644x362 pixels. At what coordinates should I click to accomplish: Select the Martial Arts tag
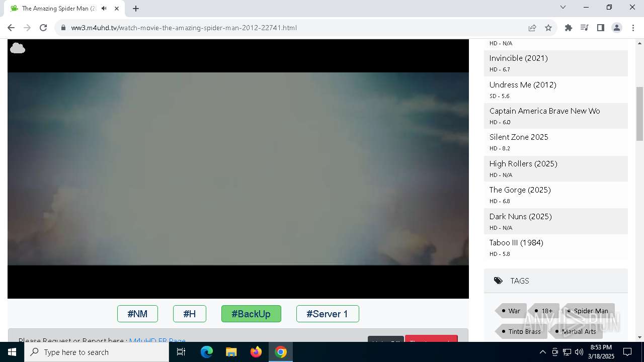(577, 331)
